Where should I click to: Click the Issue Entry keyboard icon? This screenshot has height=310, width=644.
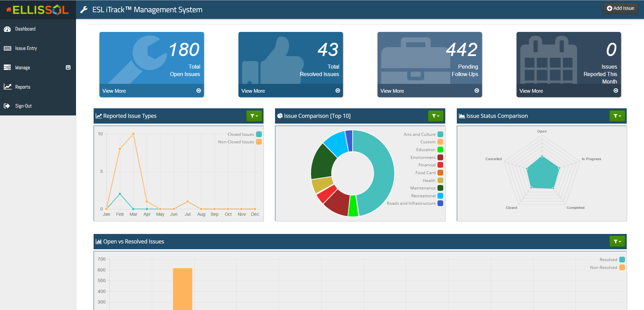coord(7,49)
